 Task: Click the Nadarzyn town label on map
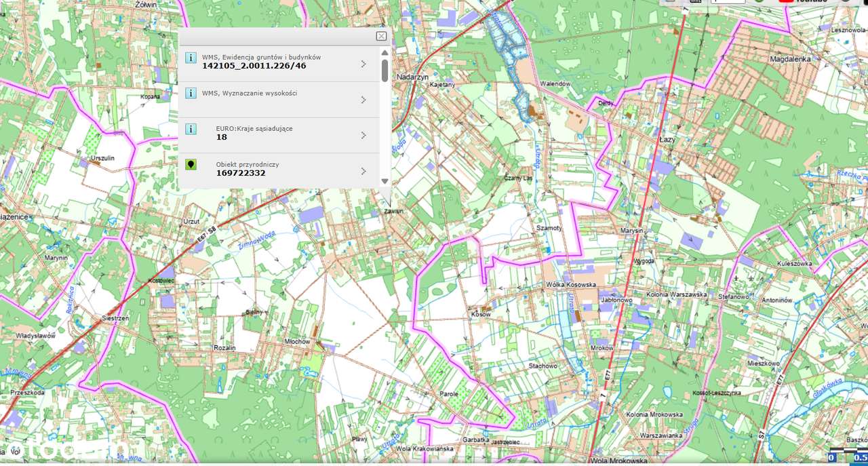click(412, 77)
